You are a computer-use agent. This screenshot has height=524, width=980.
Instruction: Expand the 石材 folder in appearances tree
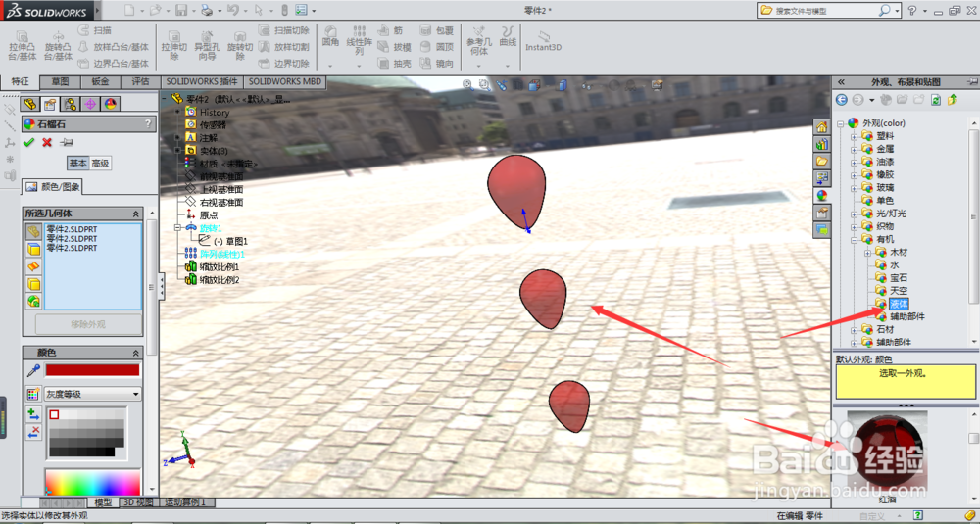point(854,330)
